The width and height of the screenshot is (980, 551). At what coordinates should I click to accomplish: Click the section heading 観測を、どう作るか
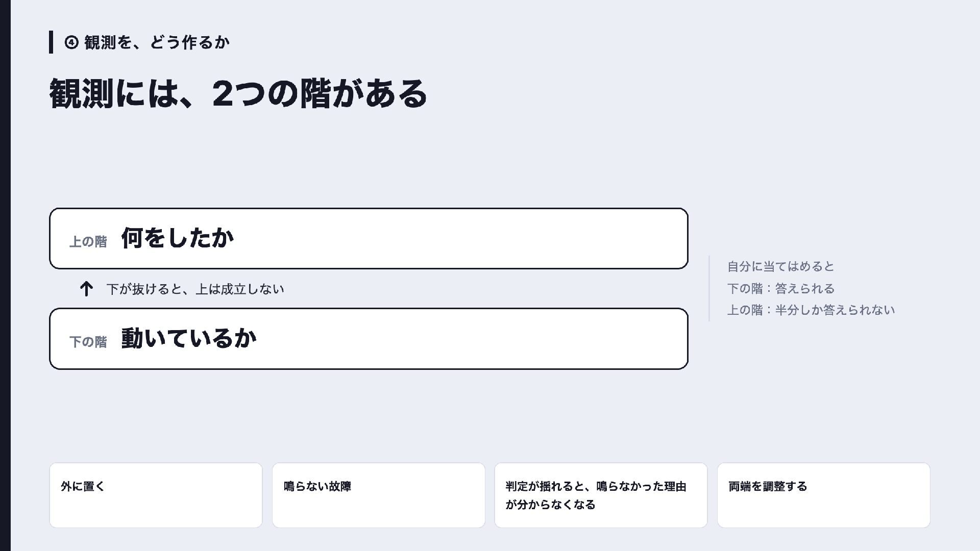click(x=157, y=42)
